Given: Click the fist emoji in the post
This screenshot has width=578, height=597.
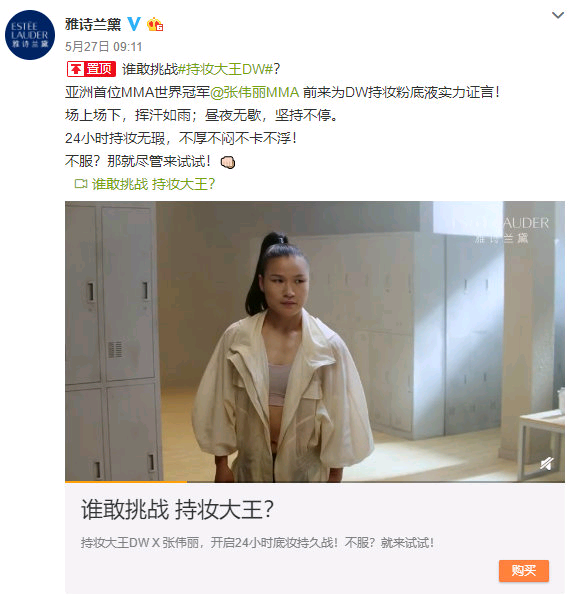Looking at the screenshot, I should point(228,162).
